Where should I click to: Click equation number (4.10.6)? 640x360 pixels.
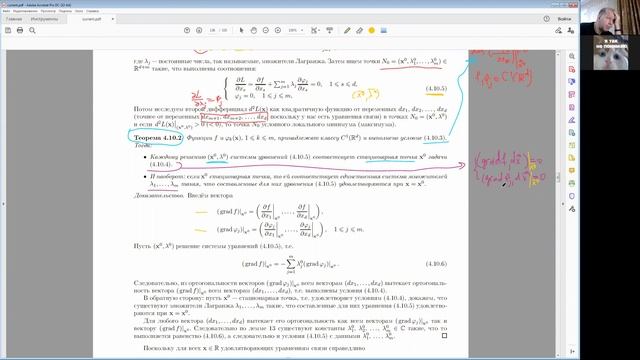point(436,264)
